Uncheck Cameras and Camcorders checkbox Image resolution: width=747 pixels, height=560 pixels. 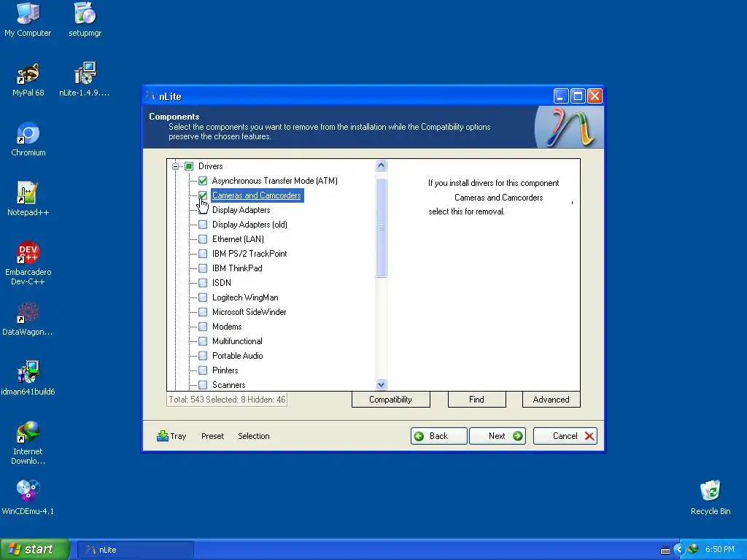(203, 195)
